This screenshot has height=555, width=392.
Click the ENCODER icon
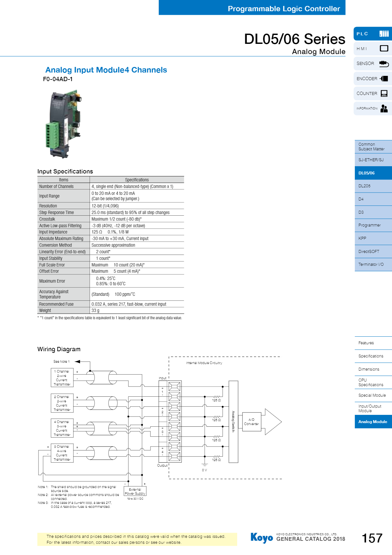tap(384, 78)
